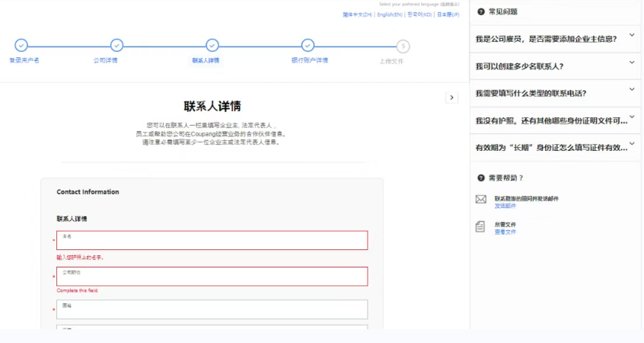The width and height of the screenshot is (644, 343).
Task: Open the 查看文件 link
Action: [505, 232]
